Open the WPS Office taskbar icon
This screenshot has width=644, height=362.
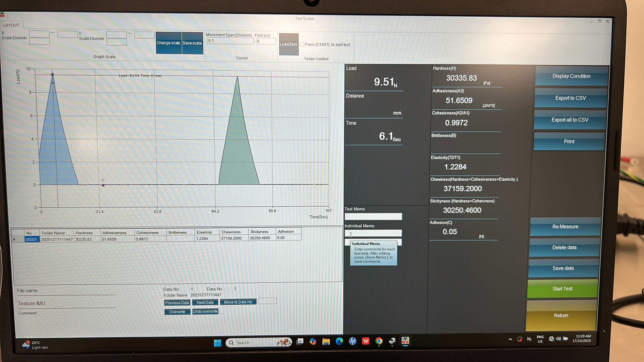[366, 341]
